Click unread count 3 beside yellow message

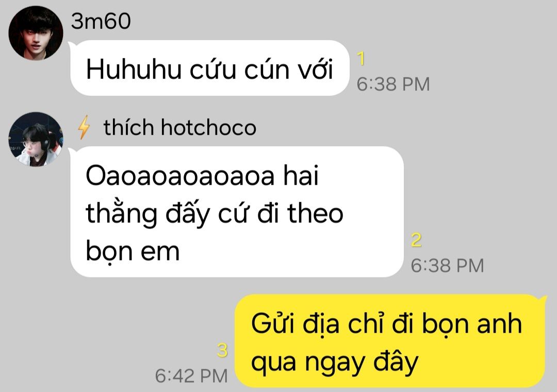pyautogui.click(x=222, y=350)
